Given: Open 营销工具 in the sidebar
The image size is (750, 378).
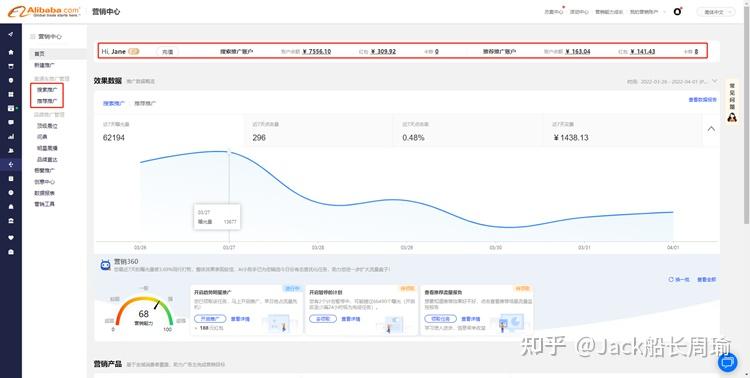Looking at the screenshot, I should (44, 204).
